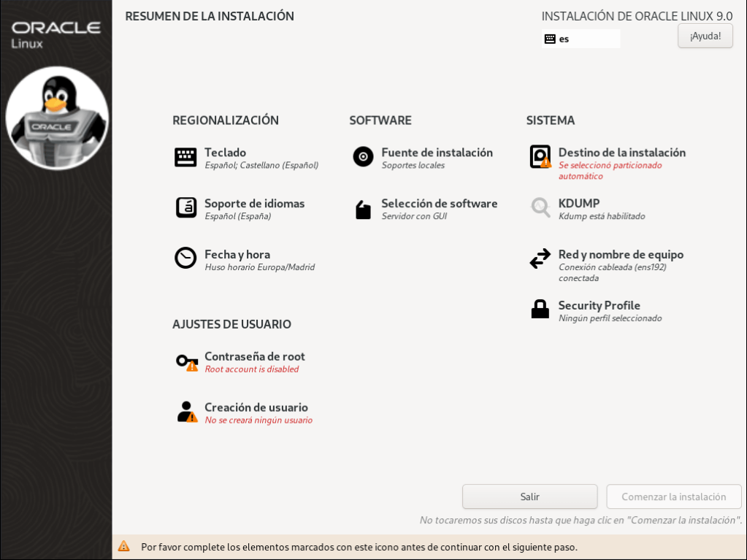Open the Teclado settings label
Screen dimensions: 747x560
pos(225,153)
